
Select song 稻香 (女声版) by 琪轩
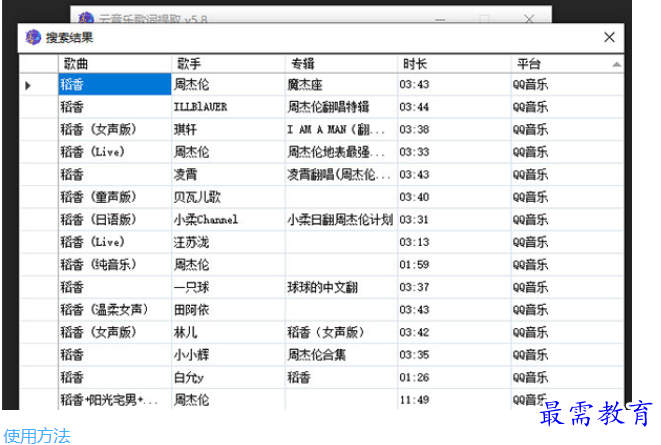pos(115,129)
